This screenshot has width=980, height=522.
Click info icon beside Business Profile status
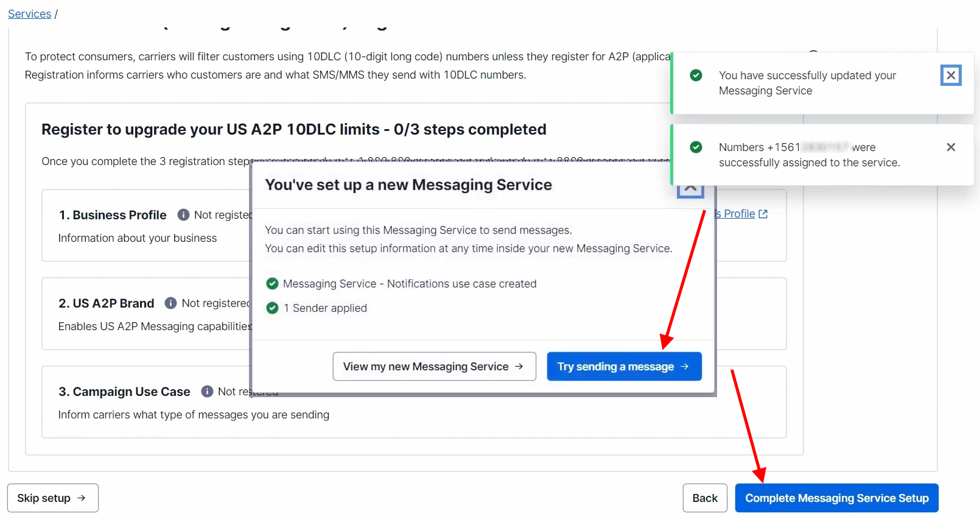click(183, 215)
